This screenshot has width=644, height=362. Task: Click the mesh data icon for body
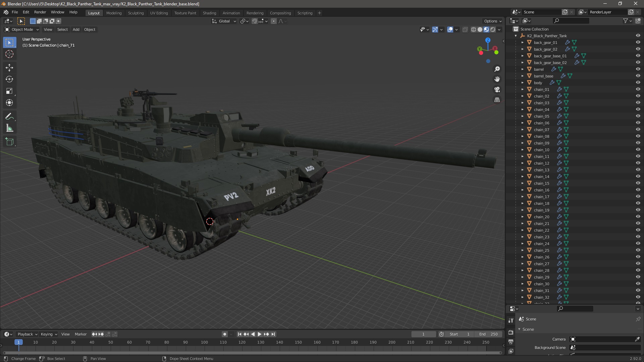click(559, 82)
